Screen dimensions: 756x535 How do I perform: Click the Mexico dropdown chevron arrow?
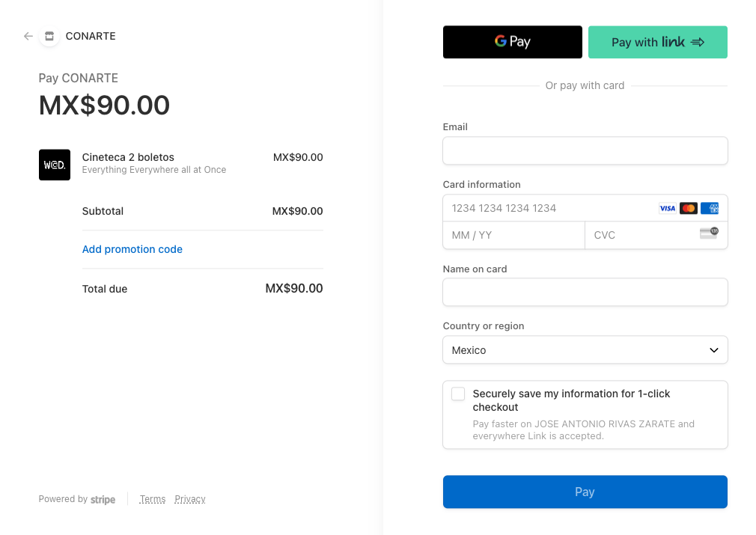click(x=714, y=350)
